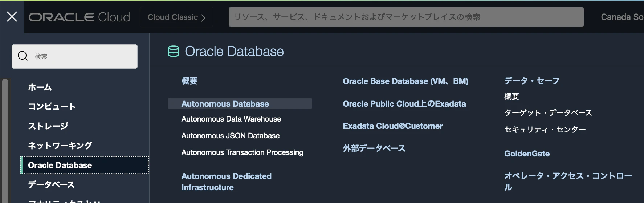The width and height of the screenshot is (644, 203).
Task: Click the sidebar 検索 search box
Action: 74,56
